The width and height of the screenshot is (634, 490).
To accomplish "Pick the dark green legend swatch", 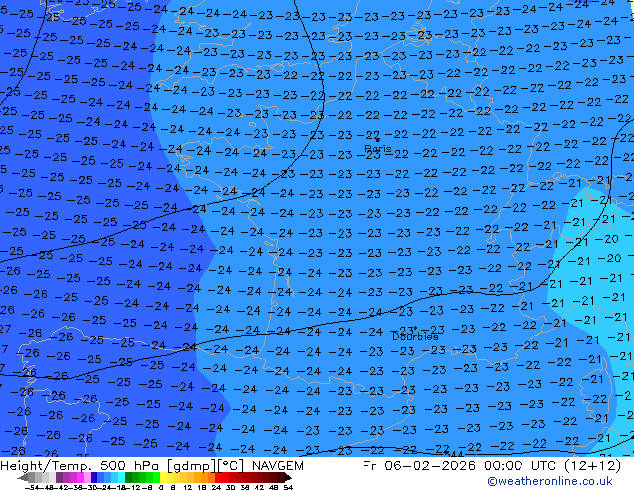I will pos(128,477).
